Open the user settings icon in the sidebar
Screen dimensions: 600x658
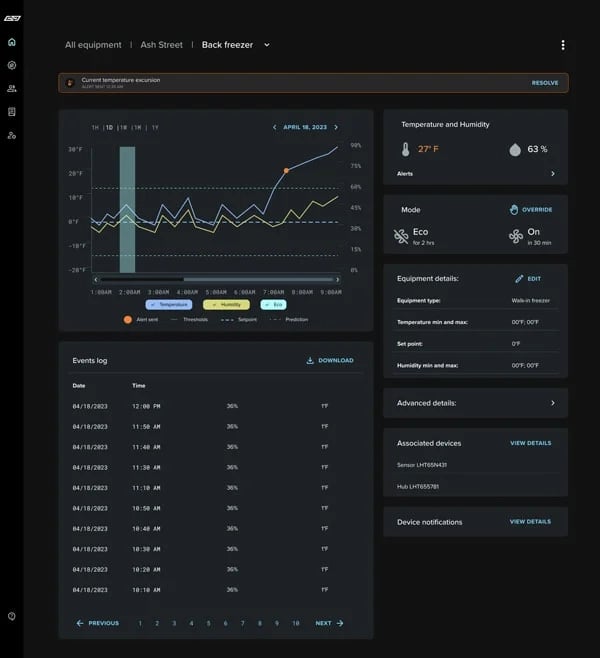point(12,135)
